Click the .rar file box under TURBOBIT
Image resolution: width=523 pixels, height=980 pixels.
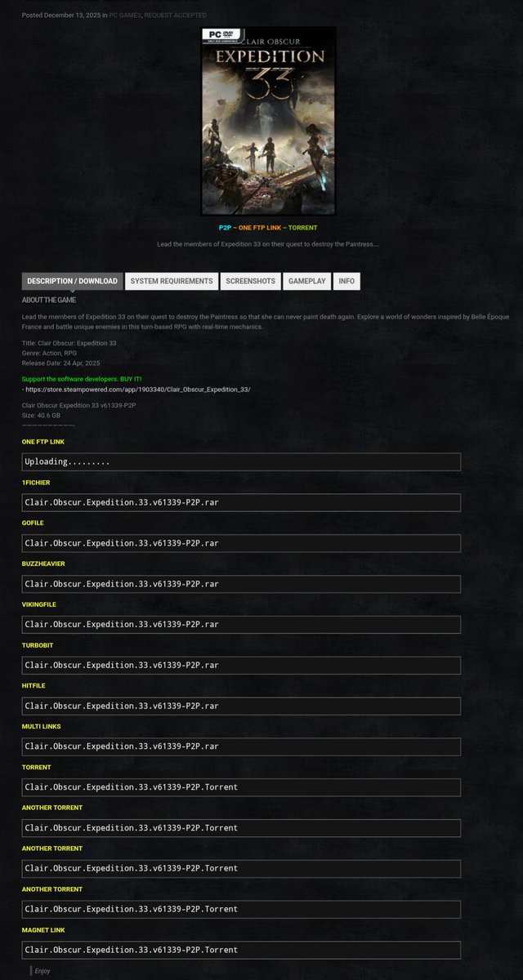(241, 666)
